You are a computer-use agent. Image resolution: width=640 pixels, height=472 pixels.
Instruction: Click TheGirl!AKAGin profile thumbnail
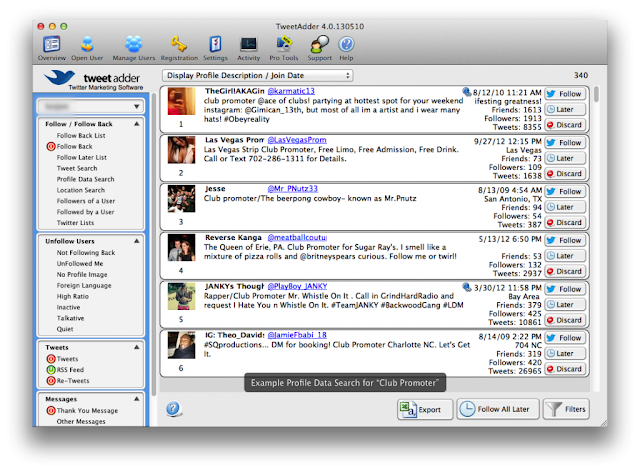tap(181, 101)
